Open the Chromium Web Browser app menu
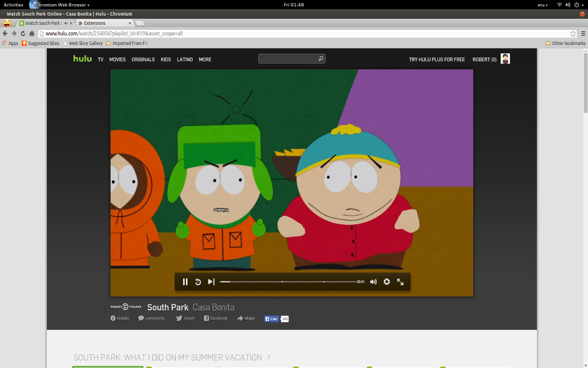This screenshot has width=588, height=368. click(x=59, y=5)
